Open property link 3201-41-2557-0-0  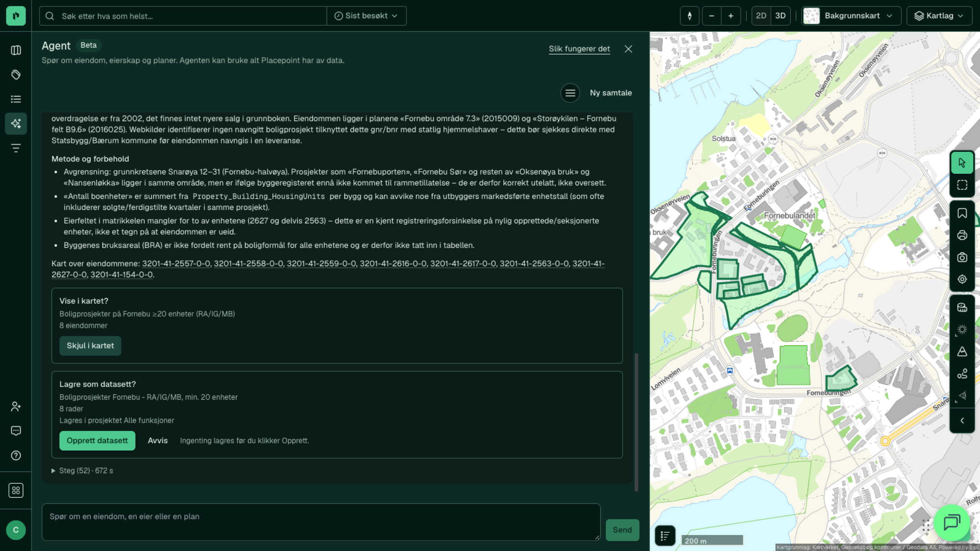pos(176,264)
